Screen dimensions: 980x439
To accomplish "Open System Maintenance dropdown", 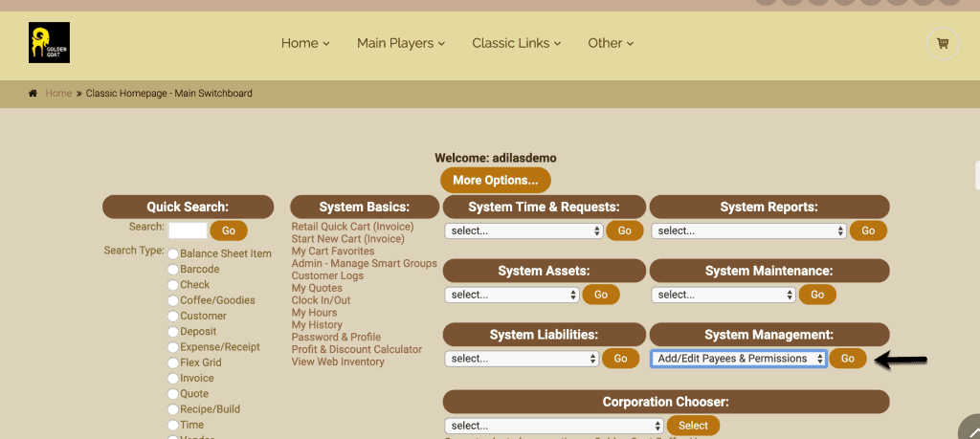I will [724, 295].
